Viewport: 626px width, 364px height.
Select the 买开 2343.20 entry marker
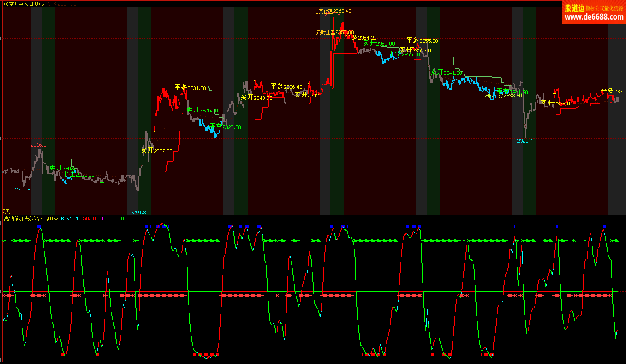pyautogui.click(x=256, y=97)
